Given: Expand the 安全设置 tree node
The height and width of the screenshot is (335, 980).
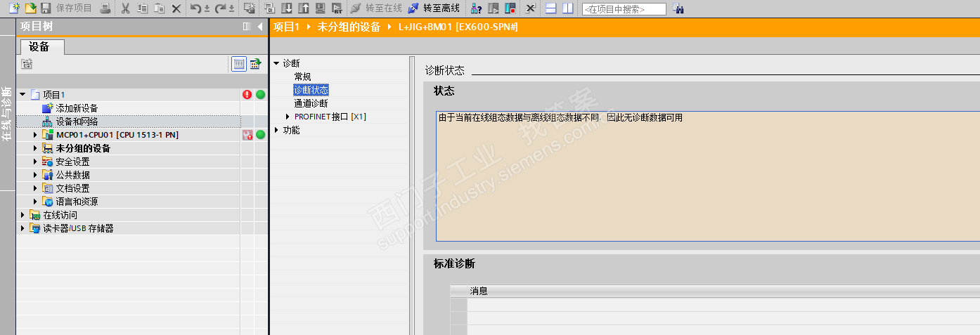Looking at the screenshot, I should coord(35,162).
